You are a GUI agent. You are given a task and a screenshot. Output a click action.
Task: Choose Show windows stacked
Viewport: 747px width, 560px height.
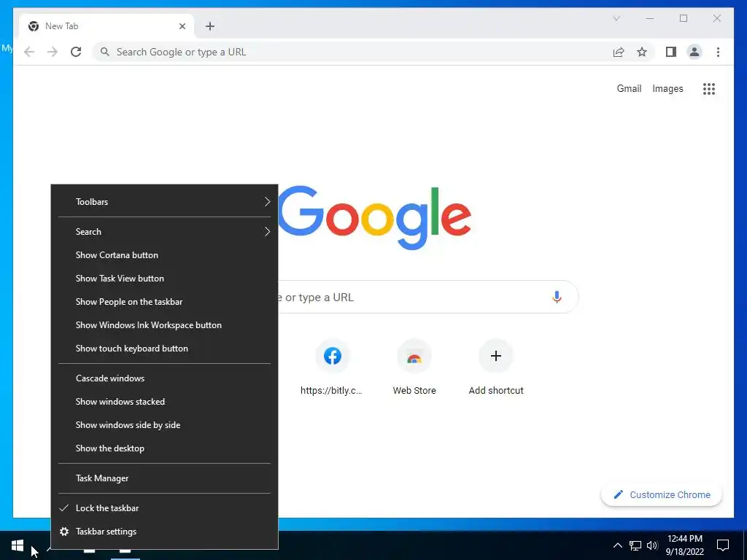(164, 402)
